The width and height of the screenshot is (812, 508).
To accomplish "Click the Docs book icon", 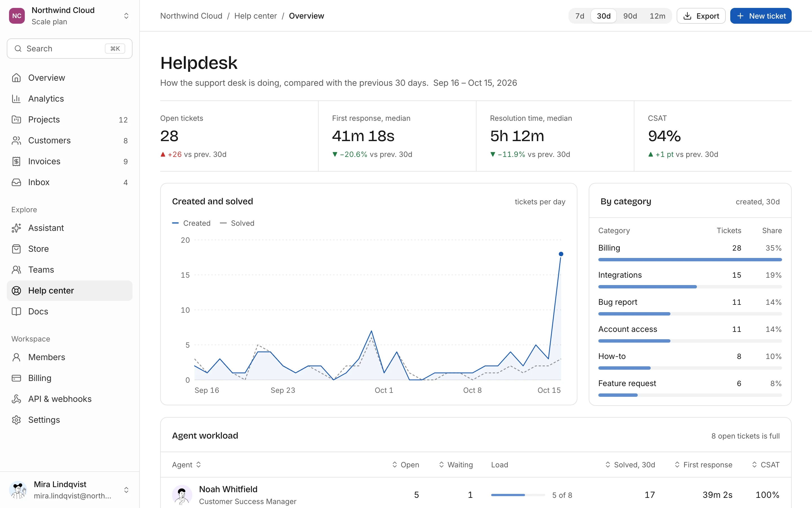I will (16, 312).
